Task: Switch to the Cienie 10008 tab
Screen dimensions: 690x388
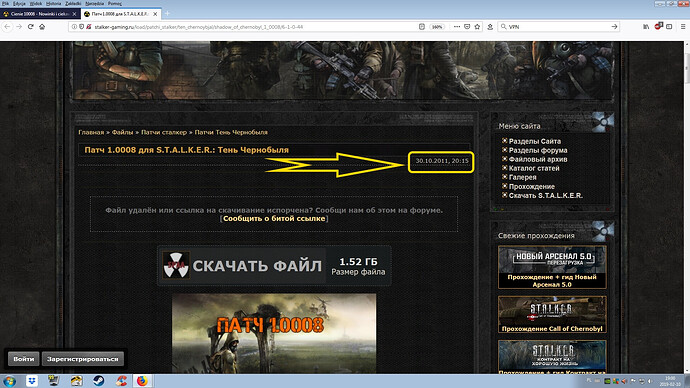Action: 40,14
